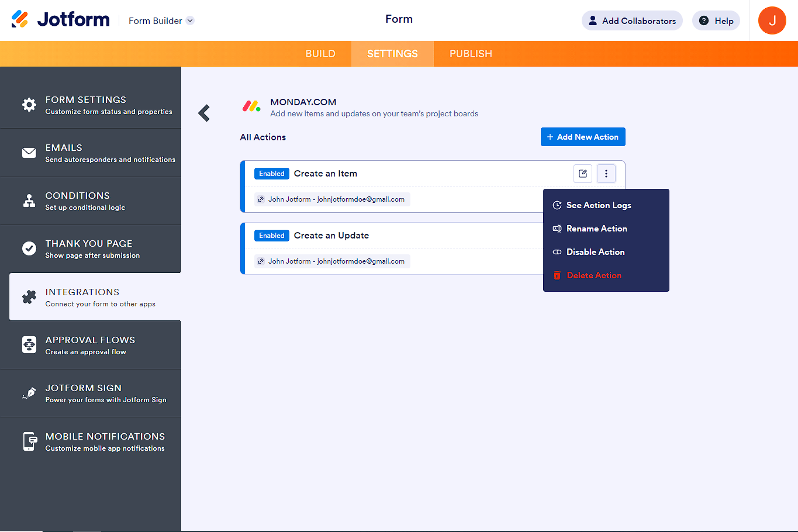Click the Enabled badge on Create an Item
The width and height of the screenshot is (798, 532).
pos(272,174)
